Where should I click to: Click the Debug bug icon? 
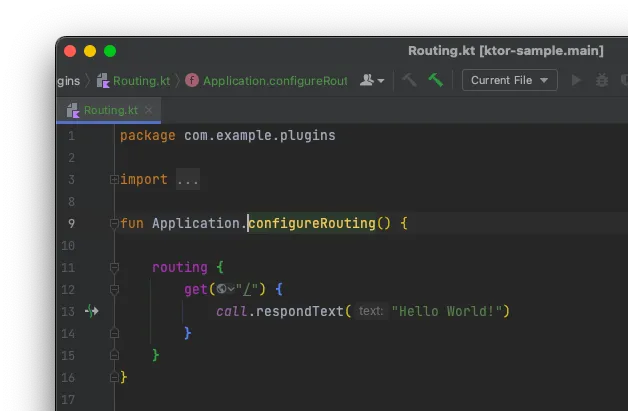(x=602, y=80)
